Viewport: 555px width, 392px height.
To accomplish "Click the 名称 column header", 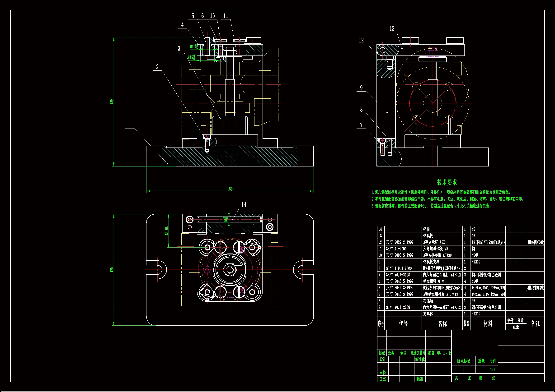I will [x=442, y=324].
